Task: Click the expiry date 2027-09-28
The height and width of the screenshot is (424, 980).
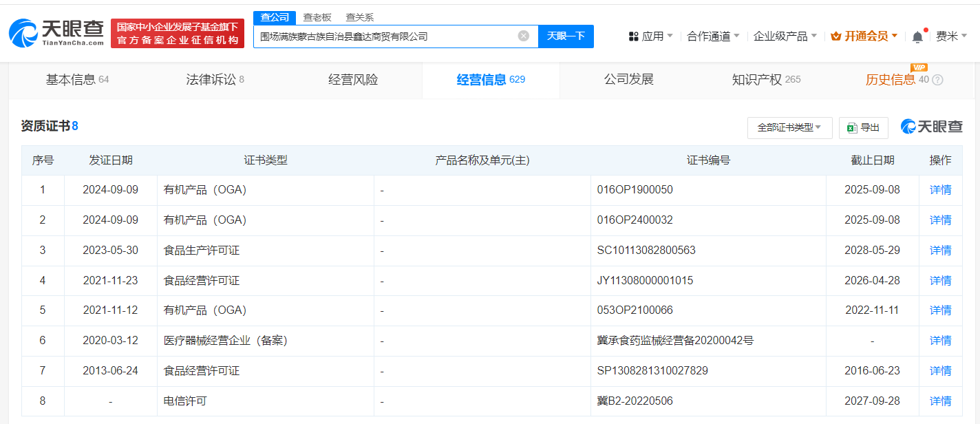Action: point(872,401)
